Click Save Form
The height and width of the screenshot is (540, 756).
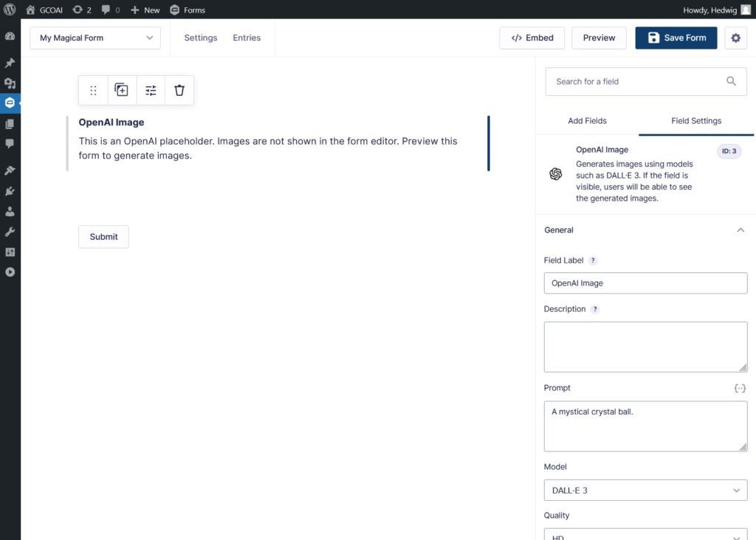(x=676, y=38)
